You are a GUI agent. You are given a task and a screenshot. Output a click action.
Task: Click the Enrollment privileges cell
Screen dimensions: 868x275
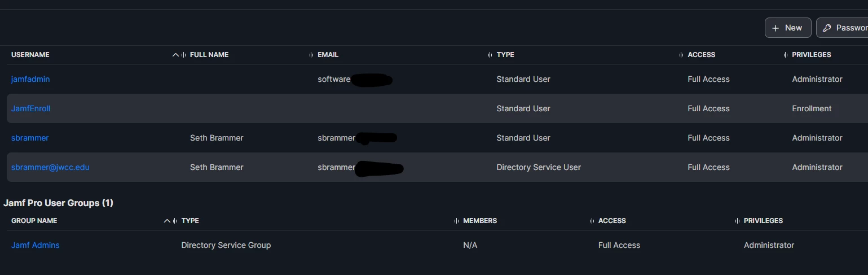812,108
